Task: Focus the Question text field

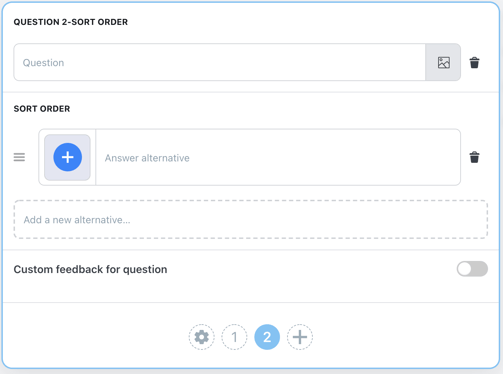Action: (x=220, y=62)
